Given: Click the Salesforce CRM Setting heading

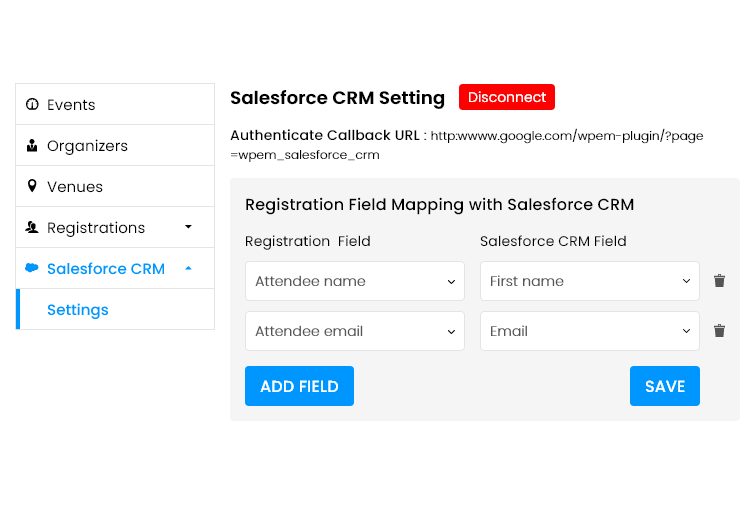Looking at the screenshot, I should (x=338, y=98).
